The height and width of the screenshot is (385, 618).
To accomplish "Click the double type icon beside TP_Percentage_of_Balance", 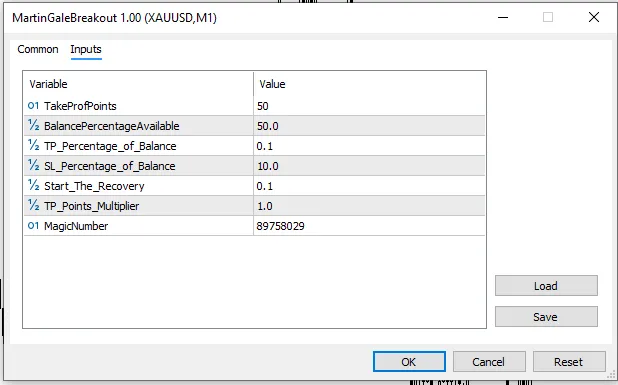I will [x=34, y=145].
